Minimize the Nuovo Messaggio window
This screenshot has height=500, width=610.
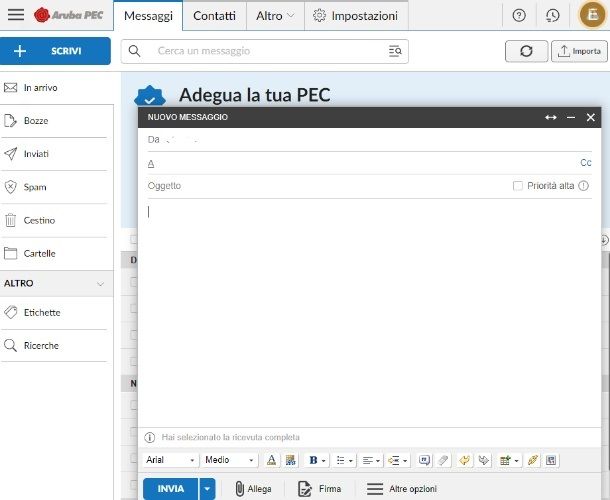click(x=571, y=117)
